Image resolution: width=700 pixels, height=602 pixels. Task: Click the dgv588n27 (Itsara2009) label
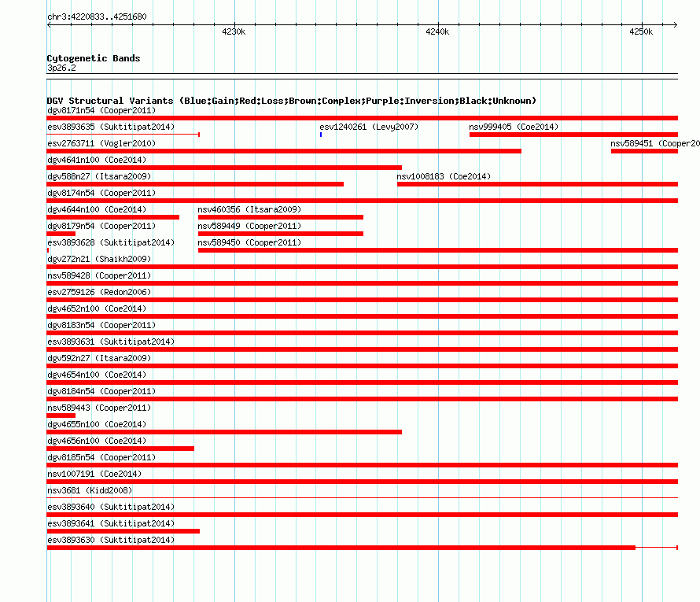pyautogui.click(x=99, y=176)
